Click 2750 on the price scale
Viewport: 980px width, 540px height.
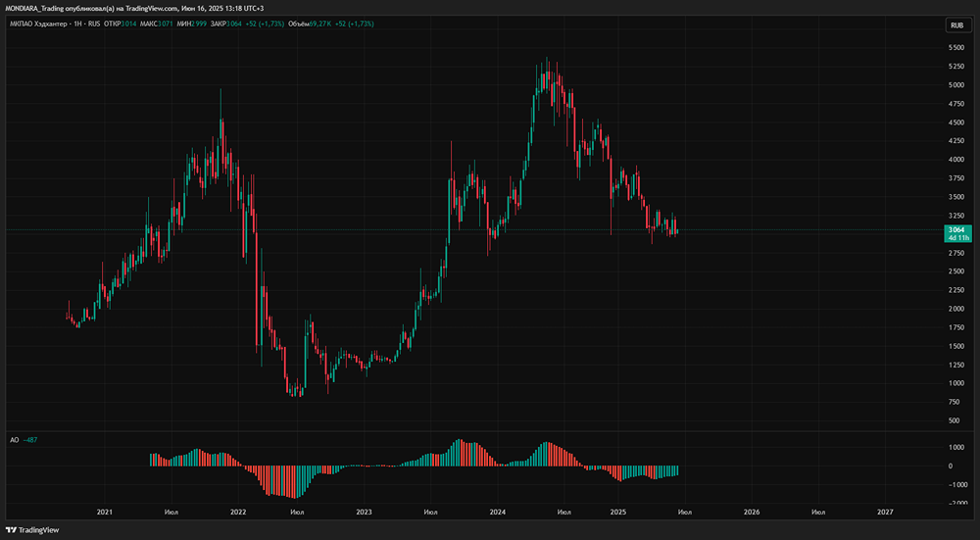click(956, 253)
